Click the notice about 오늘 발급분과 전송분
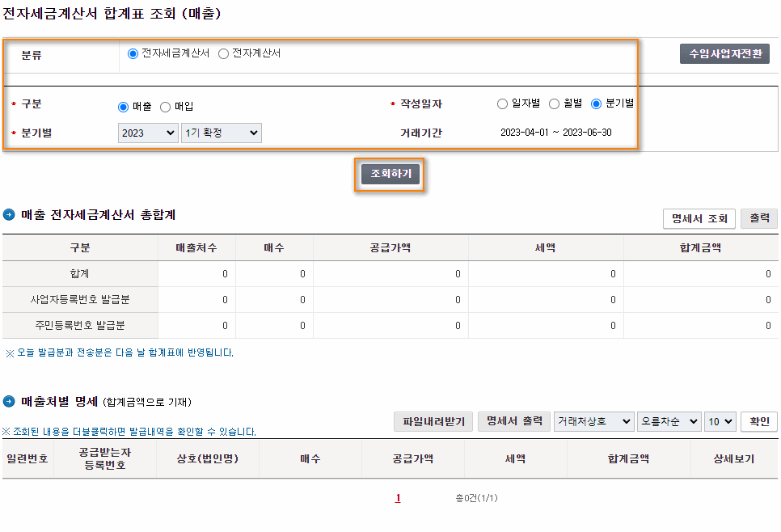This screenshot has height=532, width=781. click(x=120, y=353)
